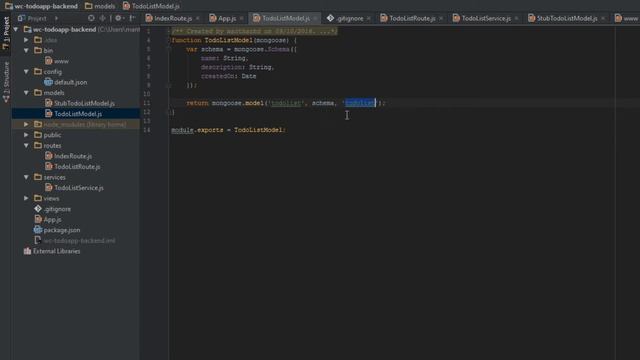Collapse the routes folder arrow
Image resolution: width=640 pixels, height=360 pixels.
[26, 145]
